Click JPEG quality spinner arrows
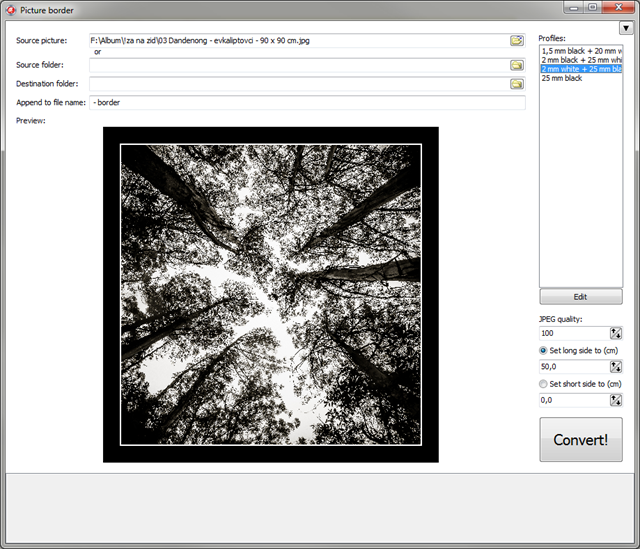640x549 pixels. point(616,333)
